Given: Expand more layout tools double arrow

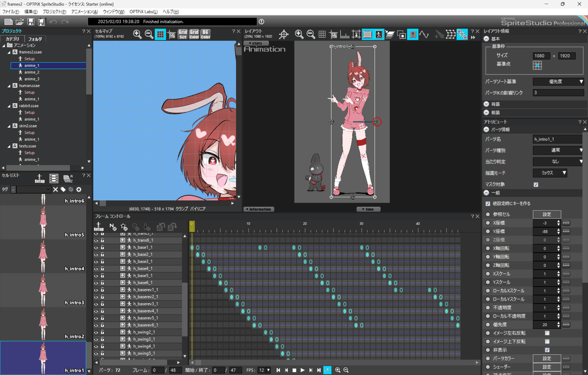Looking at the screenshot, I should click(x=473, y=37).
